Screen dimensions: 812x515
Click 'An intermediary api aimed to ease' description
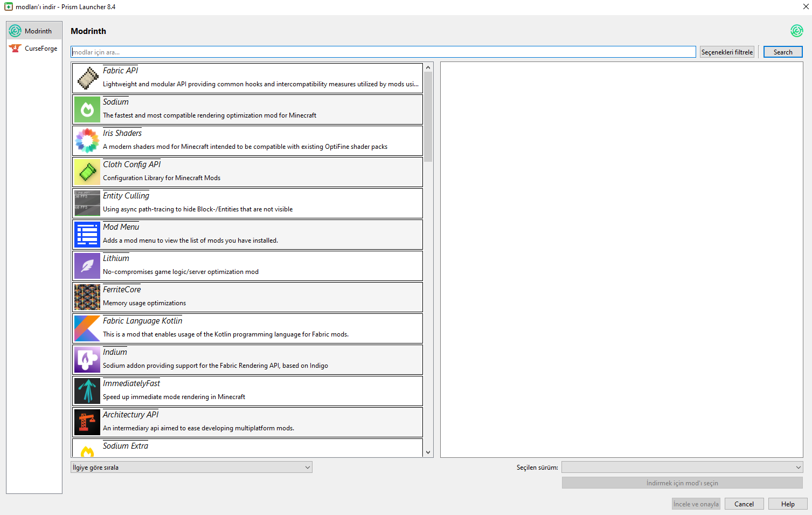pos(198,428)
